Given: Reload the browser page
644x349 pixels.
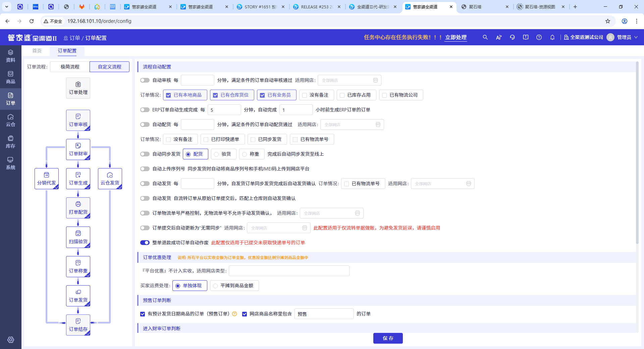Looking at the screenshot, I should tap(32, 21).
